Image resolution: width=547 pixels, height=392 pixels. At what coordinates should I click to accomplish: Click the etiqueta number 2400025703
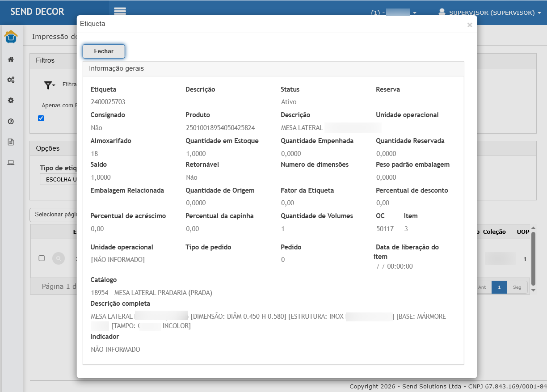[x=108, y=102]
